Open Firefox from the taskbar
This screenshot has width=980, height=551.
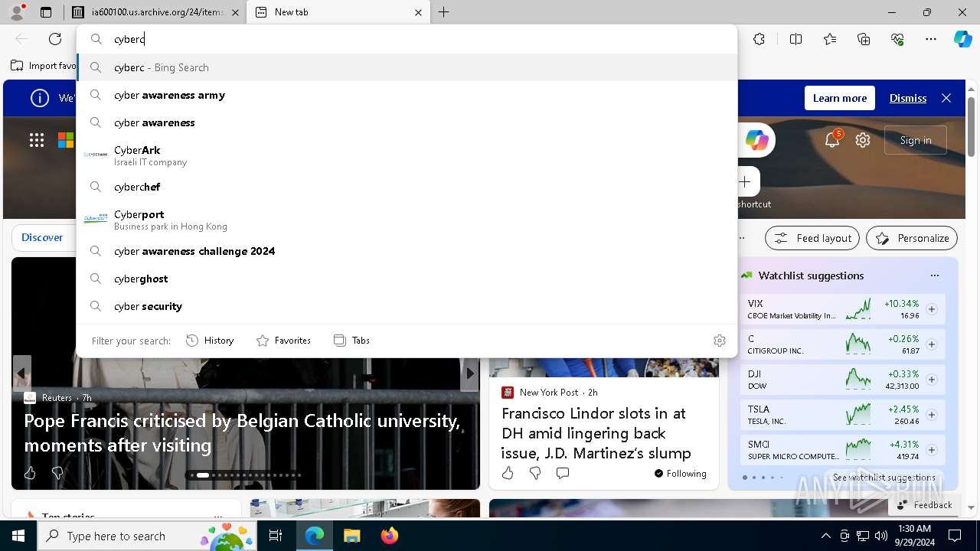click(x=389, y=536)
